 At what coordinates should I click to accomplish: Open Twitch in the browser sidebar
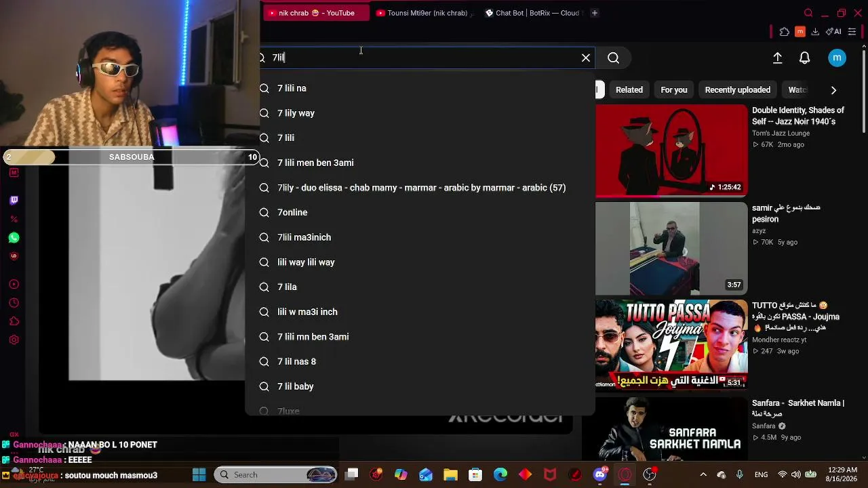tap(14, 200)
